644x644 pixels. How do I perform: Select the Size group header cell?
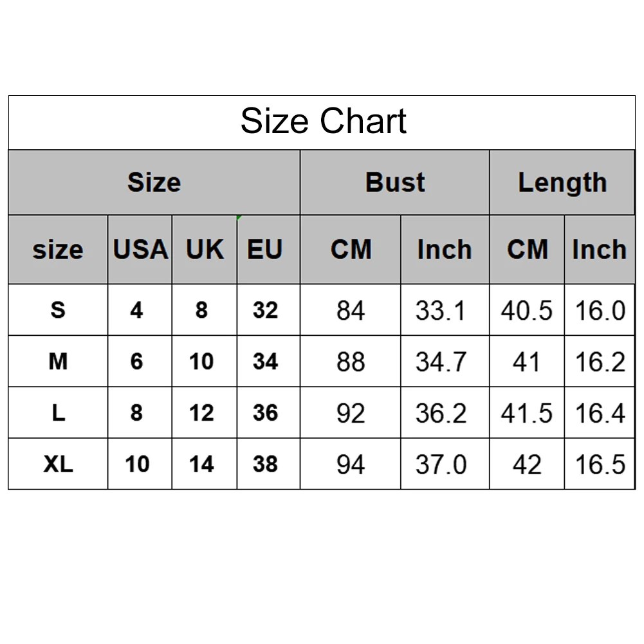154,183
